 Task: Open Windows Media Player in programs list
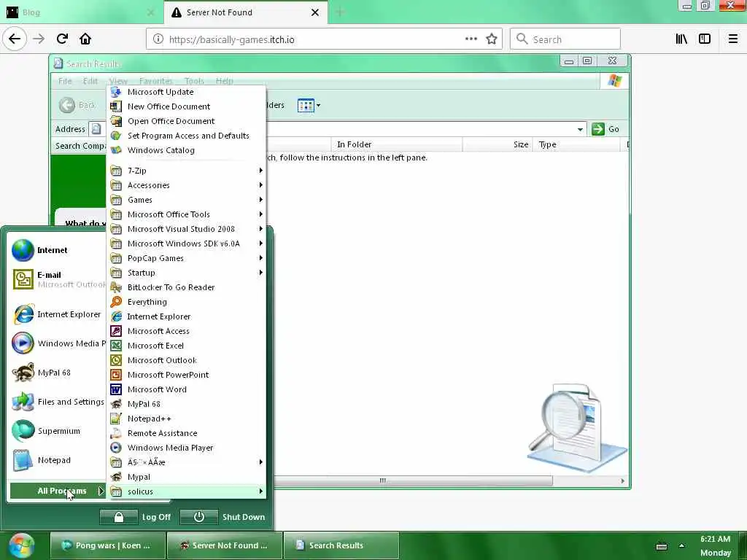(186, 448)
